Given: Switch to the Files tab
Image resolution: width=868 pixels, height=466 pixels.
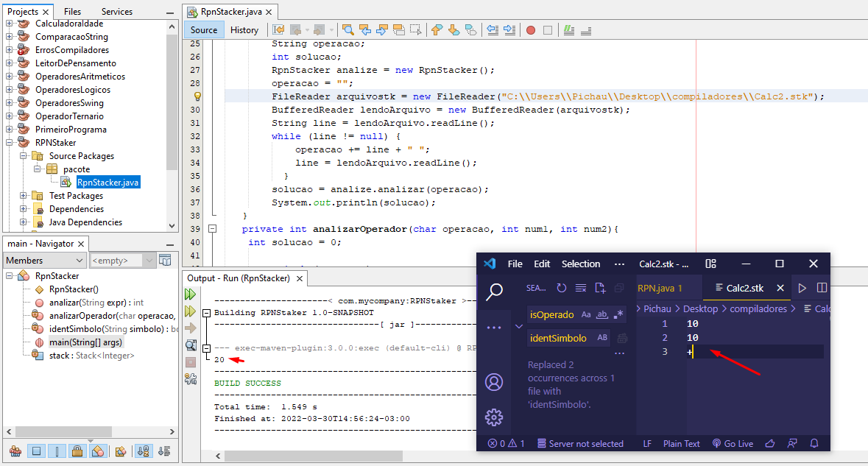Looking at the screenshot, I should (x=73, y=12).
